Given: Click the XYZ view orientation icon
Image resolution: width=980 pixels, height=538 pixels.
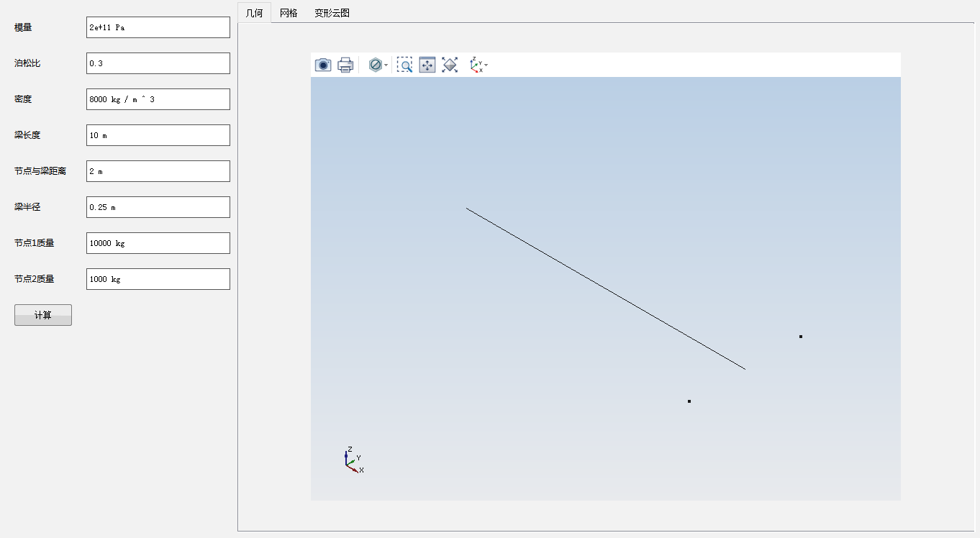Looking at the screenshot, I should (x=476, y=65).
